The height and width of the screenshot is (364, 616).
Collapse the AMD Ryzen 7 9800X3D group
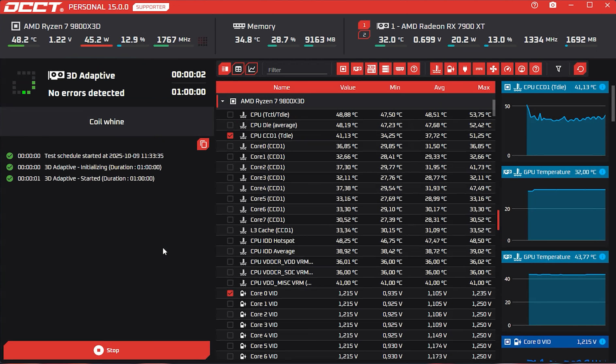point(222,101)
